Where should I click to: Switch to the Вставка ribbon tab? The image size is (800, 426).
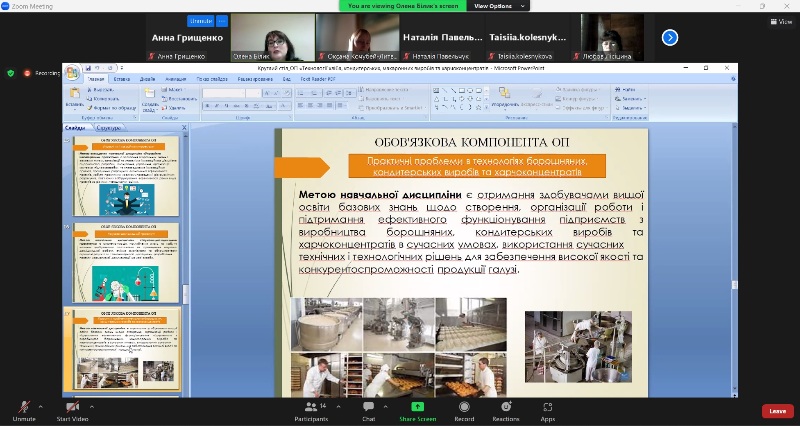click(x=122, y=78)
